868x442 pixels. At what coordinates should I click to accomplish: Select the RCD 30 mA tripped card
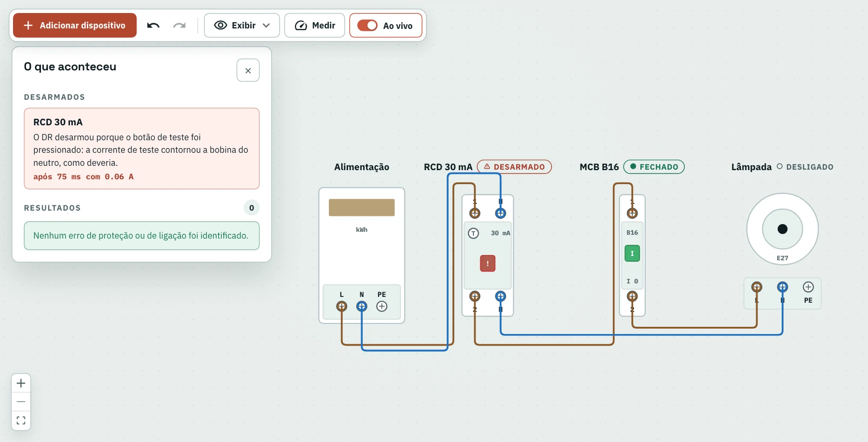click(142, 148)
